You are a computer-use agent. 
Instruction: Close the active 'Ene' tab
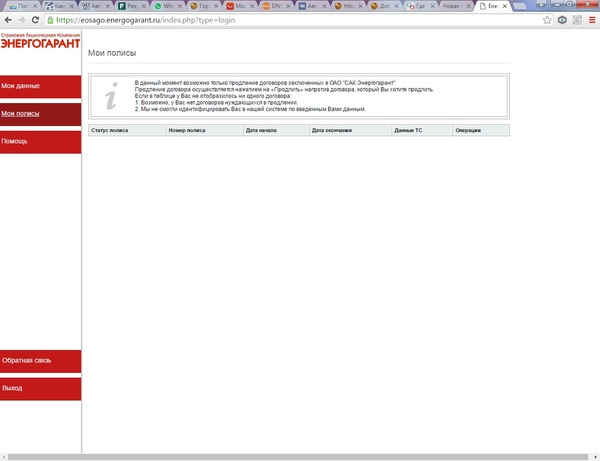click(505, 6)
